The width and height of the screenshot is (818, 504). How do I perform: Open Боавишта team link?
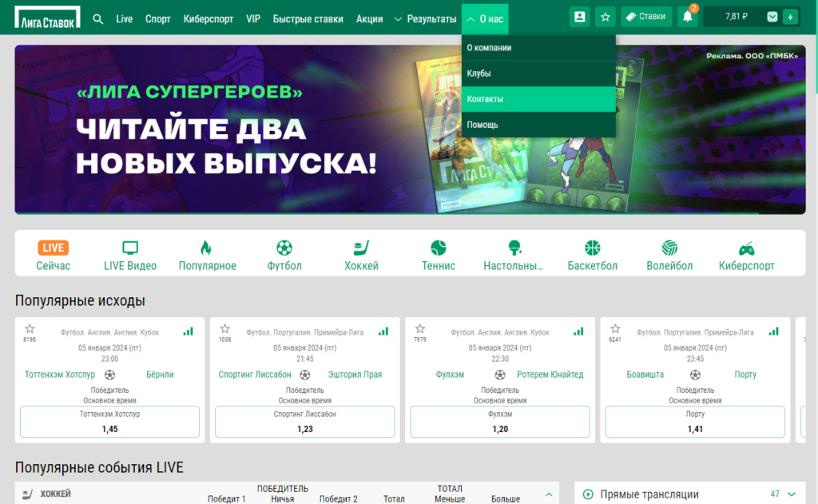coord(645,375)
